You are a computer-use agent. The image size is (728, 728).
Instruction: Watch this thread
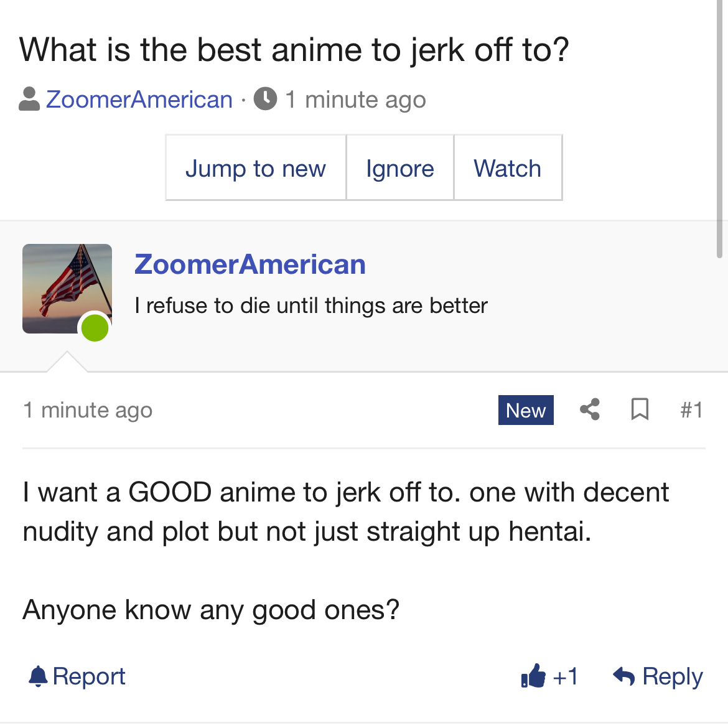[x=508, y=168]
